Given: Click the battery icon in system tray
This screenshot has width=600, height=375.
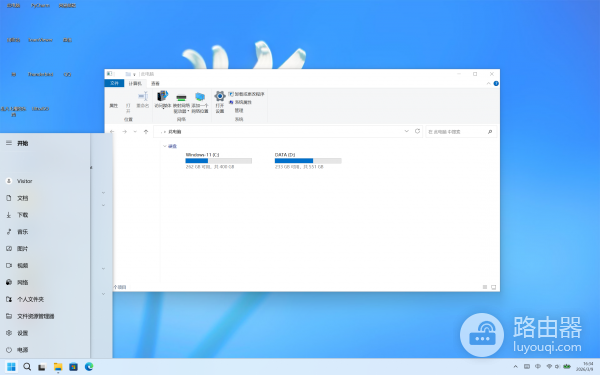Looking at the screenshot, I should click(x=567, y=367).
